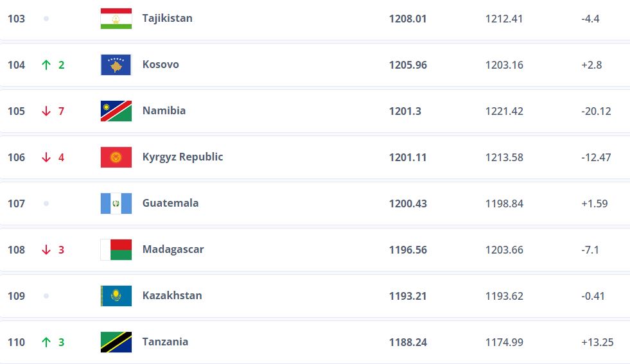Image resolution: width=630 pixels, height=364 pixels.
Task: Open the Madagascar team page
Action: (173, 249)
